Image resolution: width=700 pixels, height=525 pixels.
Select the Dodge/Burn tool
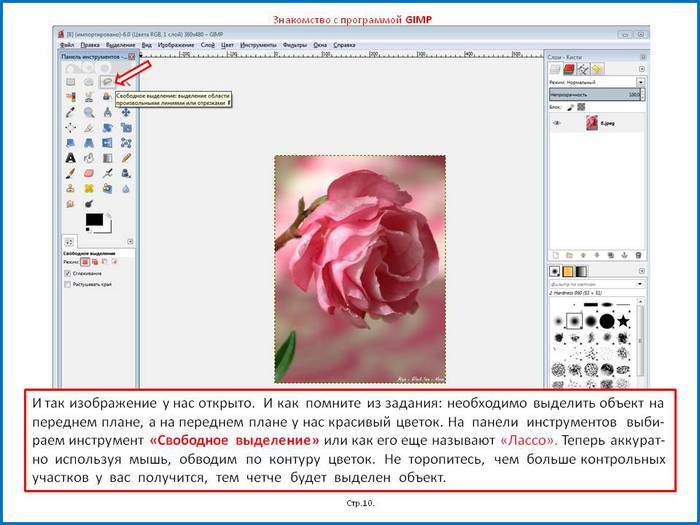coord(89,204)
